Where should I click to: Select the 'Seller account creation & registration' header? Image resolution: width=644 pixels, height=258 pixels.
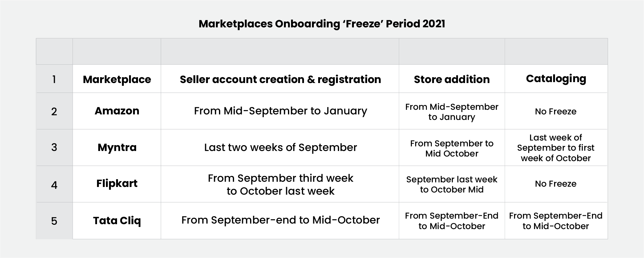(x=280, y=79)
